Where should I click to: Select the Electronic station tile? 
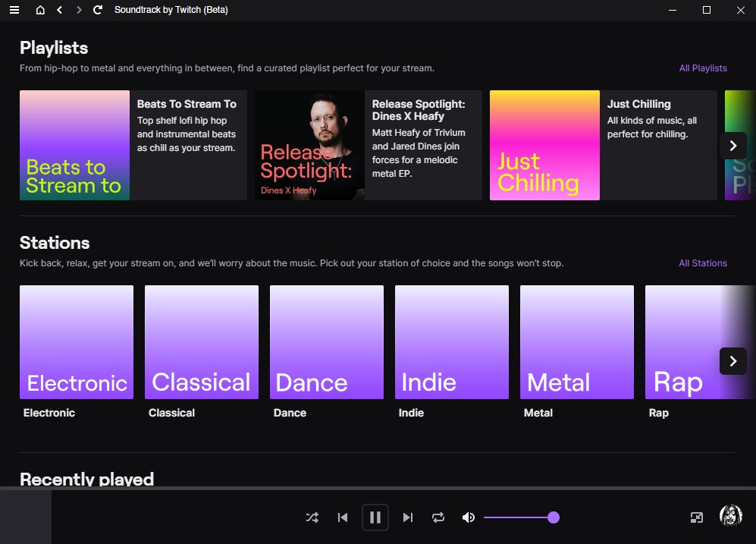[x=77, y=342]
